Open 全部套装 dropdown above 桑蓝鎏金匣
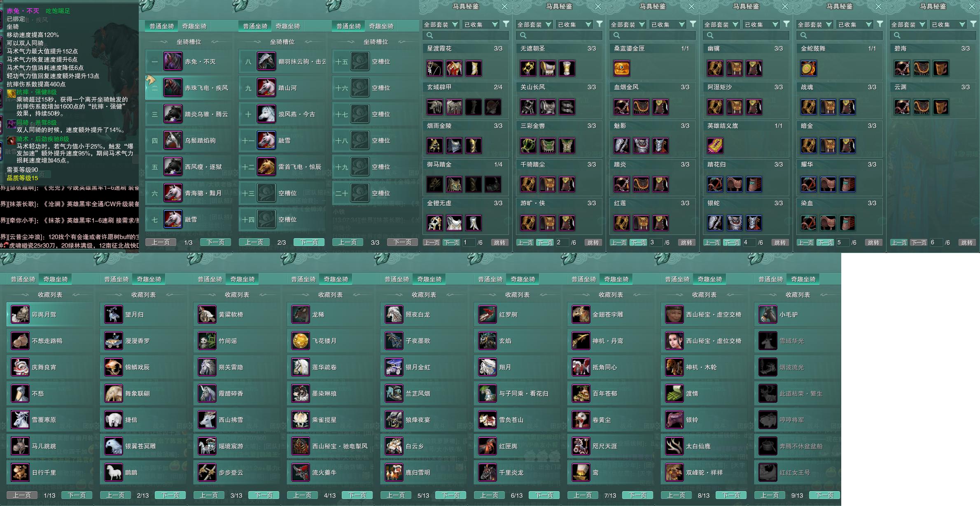The height and width of the screenshot is (506, 980). (628, 25)
